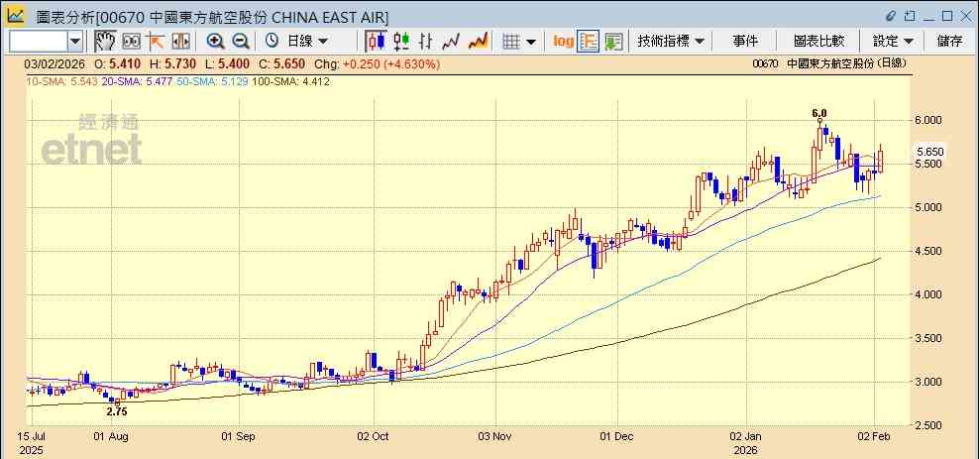Switch to orange area chart style
This screenshot has width=980, height=459.
479,42
